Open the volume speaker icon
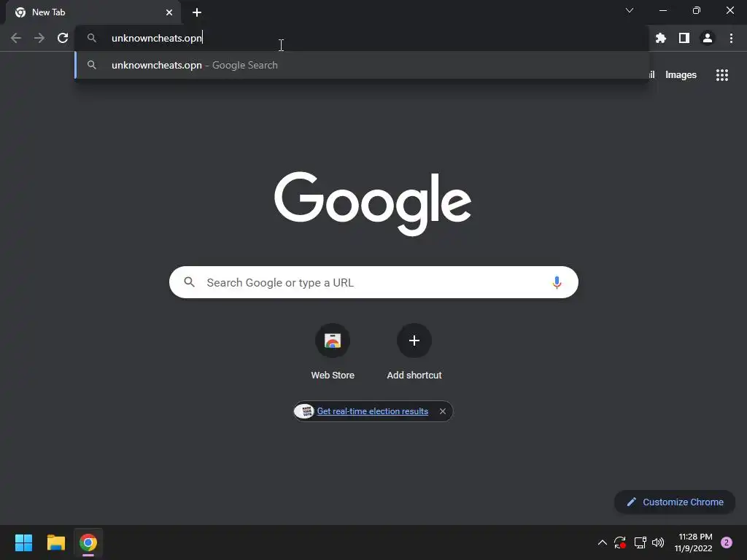The width and height of the screenshot is (747, 560). click(658, 542)
